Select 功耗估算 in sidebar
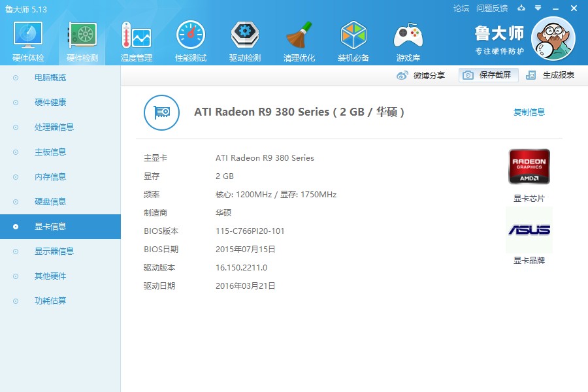 (x=60, y=301)
